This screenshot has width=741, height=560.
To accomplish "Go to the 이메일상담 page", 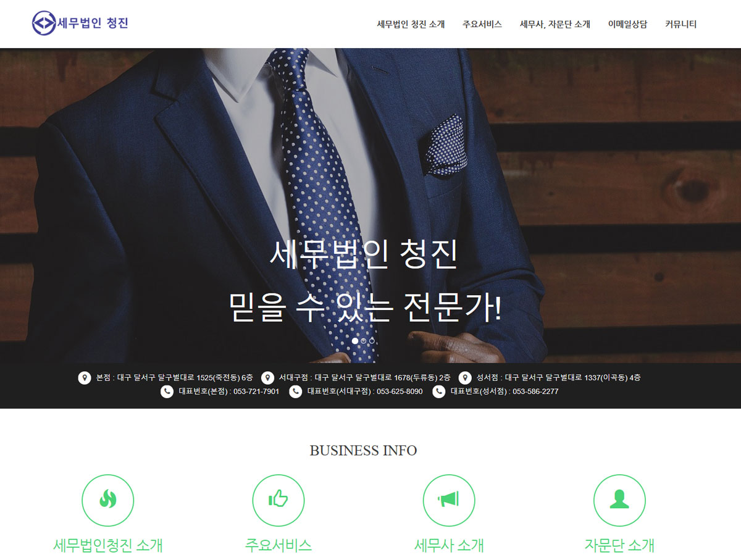I will pyautogui.click(x=627, y=25).
